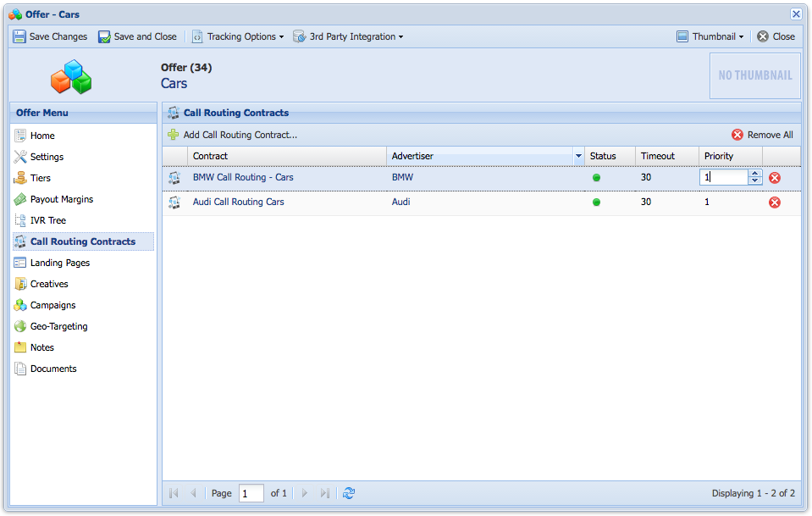Click Add Call Routing Contract text

click(x=240, y=135)
